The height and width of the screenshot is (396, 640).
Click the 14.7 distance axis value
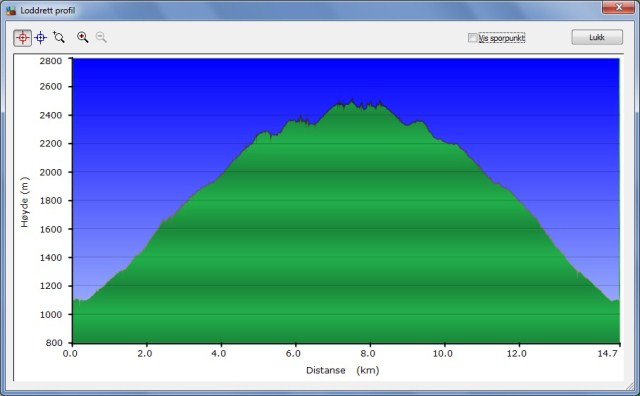point(607,354)
